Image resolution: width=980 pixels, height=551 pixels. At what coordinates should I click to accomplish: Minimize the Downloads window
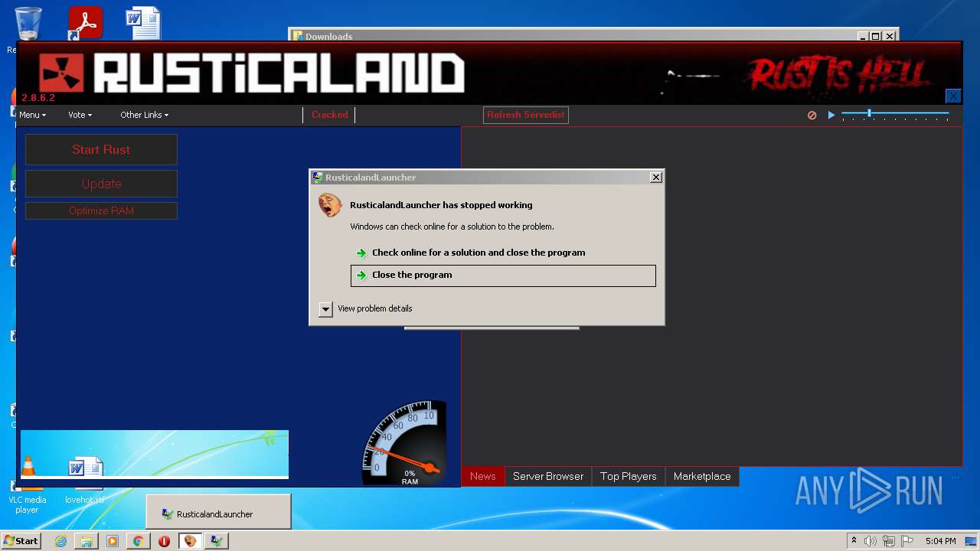pyautogui.click(x=862, y=36)
